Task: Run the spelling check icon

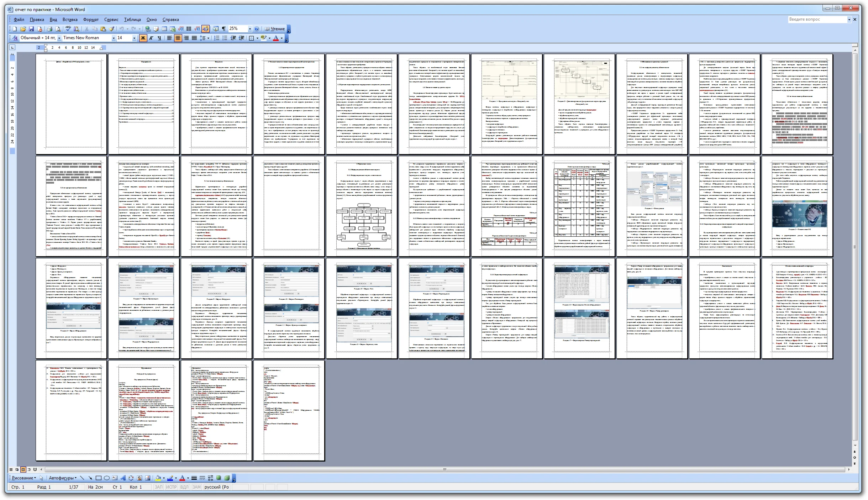Action: click(68, 29)
